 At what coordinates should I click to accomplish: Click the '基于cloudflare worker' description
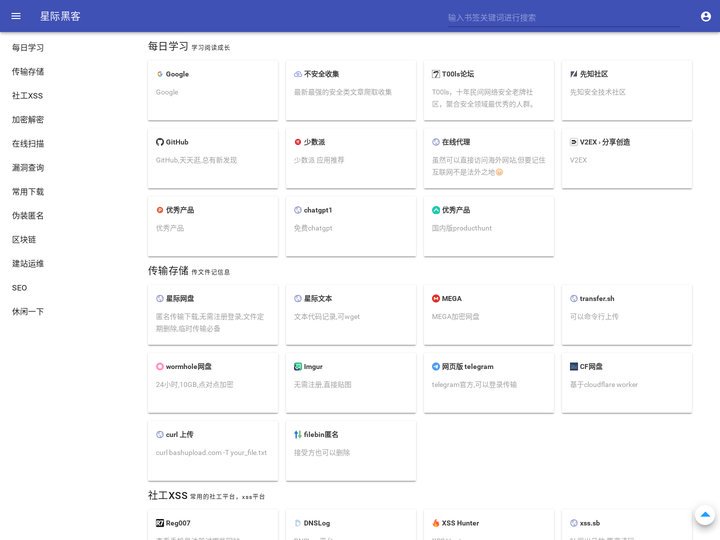[604, 384]
